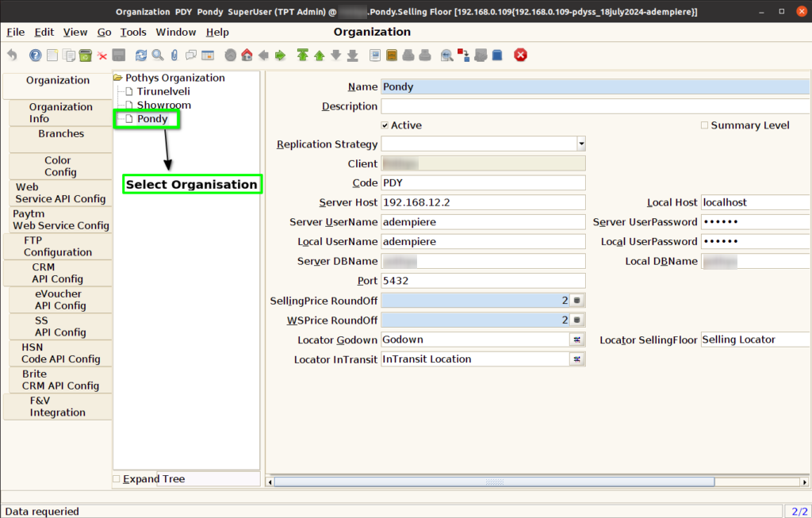812x518 pixels.
Task: Click the gray History records icon
Action: point(231,55)
